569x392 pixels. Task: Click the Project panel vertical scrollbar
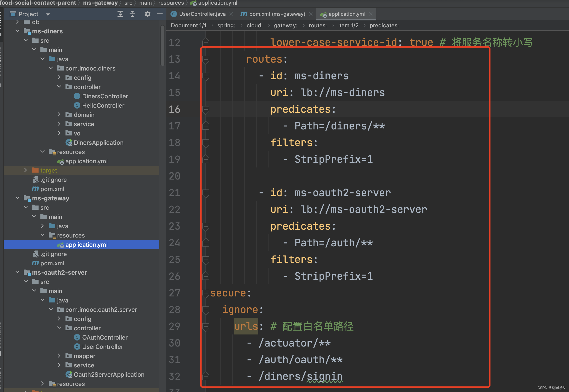(x=162, y=45)
